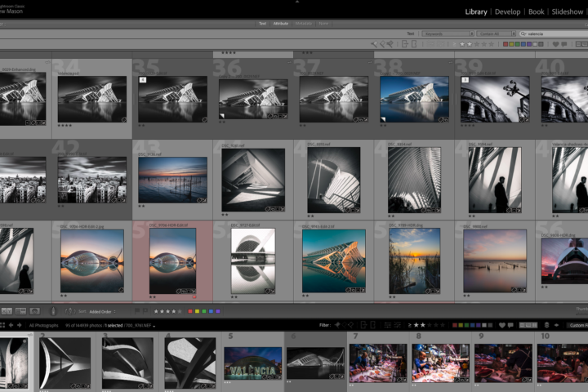Filter liked photos in attribute bar
This screenshot has height=392, width=588.
click(555, 44)
